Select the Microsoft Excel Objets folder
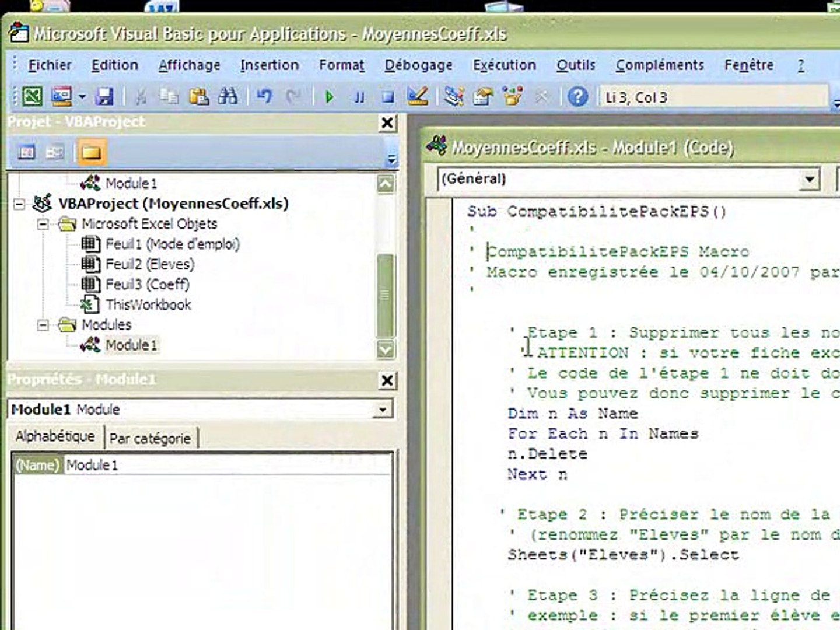The width and height of the screenshot is (840, 630). (149, 224)
